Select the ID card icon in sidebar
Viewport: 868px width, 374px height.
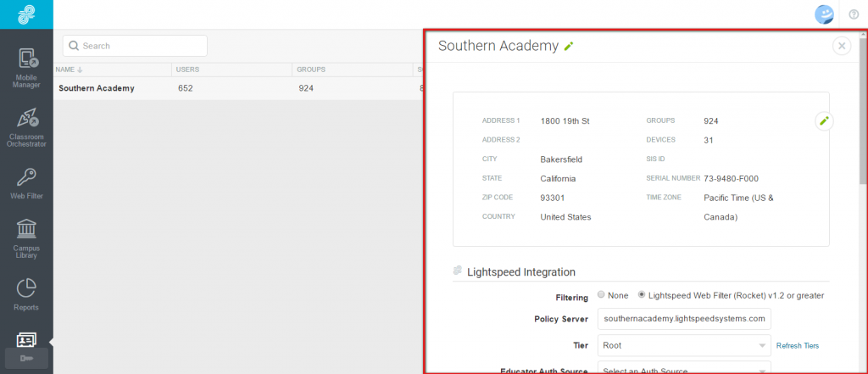(26, 339)
